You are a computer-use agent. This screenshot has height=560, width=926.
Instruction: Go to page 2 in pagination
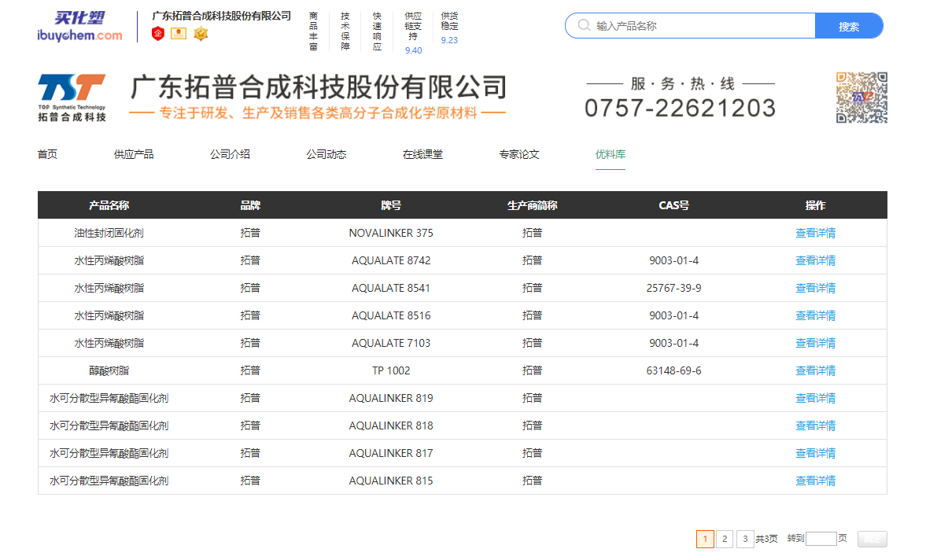click(725, 539)
